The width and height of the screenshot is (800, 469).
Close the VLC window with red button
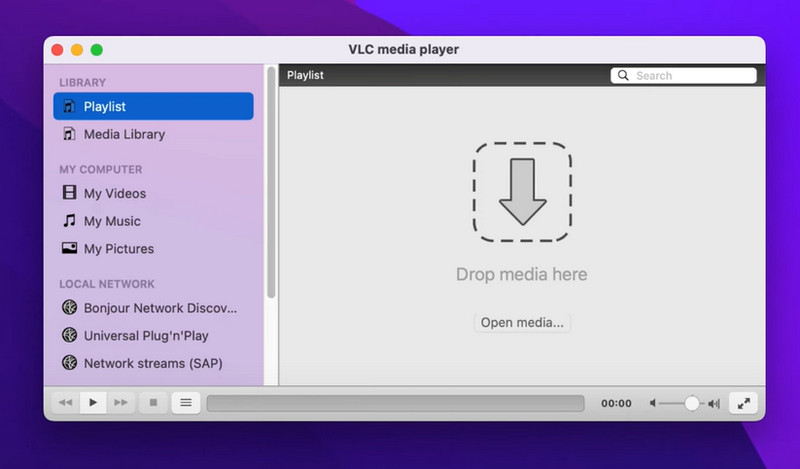coord(57,50)
